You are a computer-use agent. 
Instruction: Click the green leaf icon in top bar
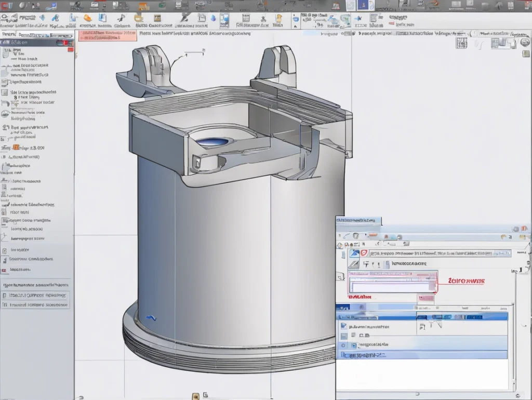163,5
